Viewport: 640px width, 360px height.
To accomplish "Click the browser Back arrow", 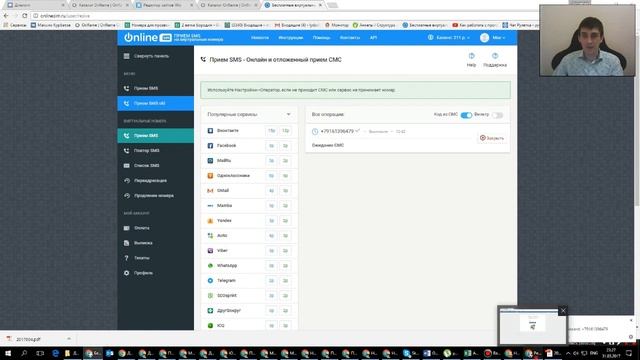I will 6,16.
